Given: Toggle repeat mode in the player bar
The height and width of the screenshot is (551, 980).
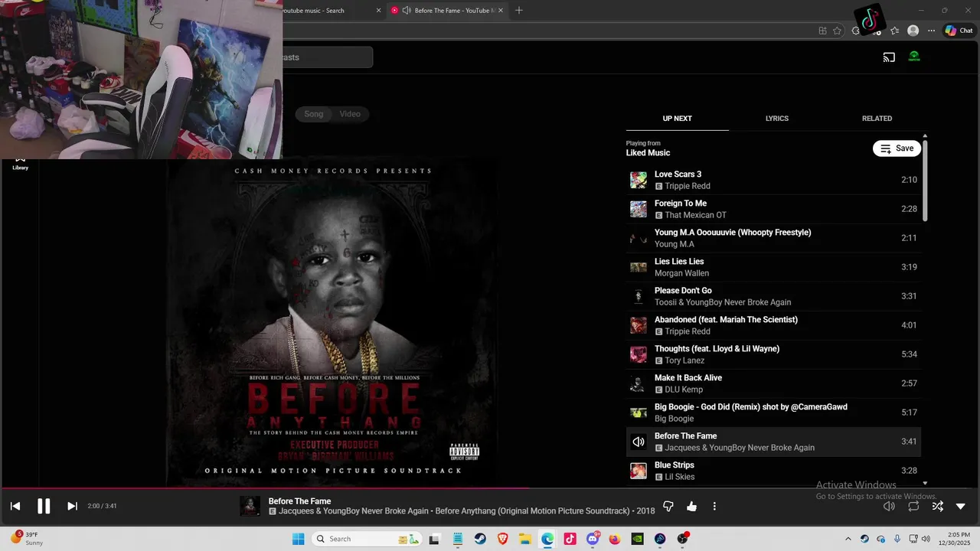Looking at the screenshot, I should pos(913,506).
